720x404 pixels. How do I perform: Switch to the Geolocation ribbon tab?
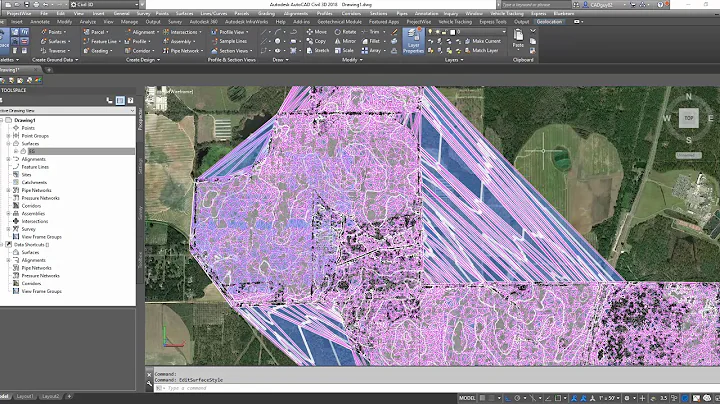(x=549, y=22)
